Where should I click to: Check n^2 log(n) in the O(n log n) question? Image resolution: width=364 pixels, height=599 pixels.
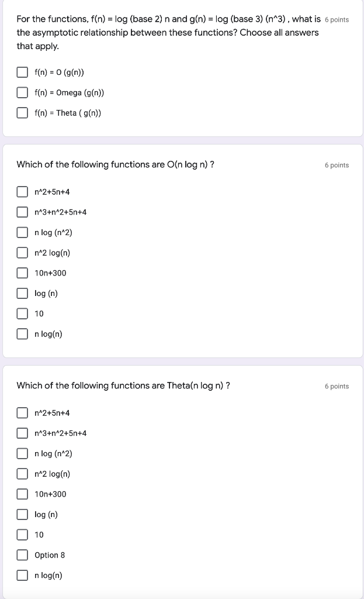pyautogui.click(x=22, y=253)
